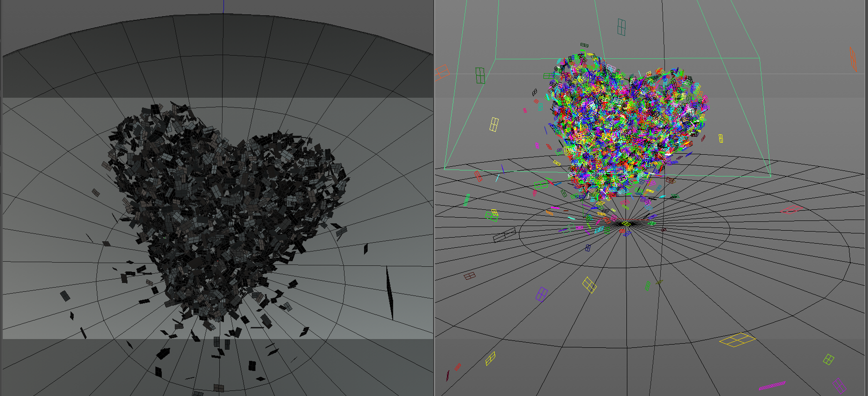The height and width of the screenshot is (396, 868).
Task: Select the brown wireframe tile on left of right viewport floor
Action: [x=470, y=276]
